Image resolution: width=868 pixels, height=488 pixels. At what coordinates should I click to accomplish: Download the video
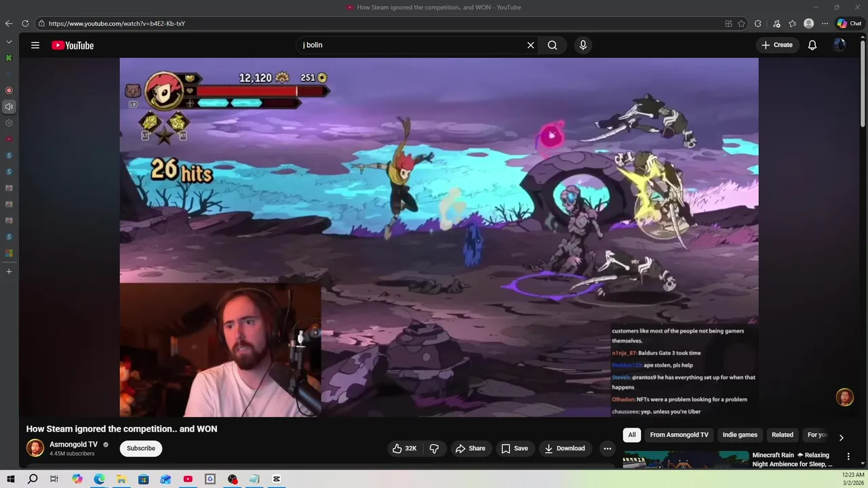click(x=564, y=448)
